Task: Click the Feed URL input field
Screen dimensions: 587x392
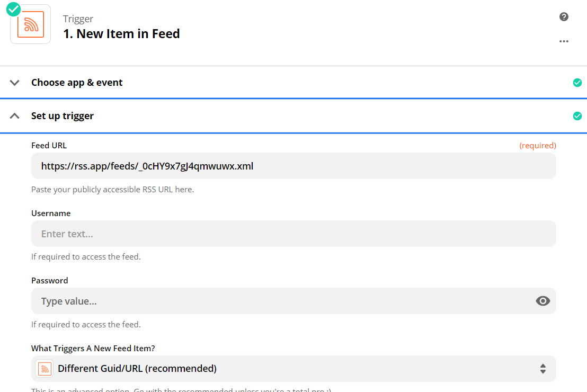Action: [x=293, y=166]
